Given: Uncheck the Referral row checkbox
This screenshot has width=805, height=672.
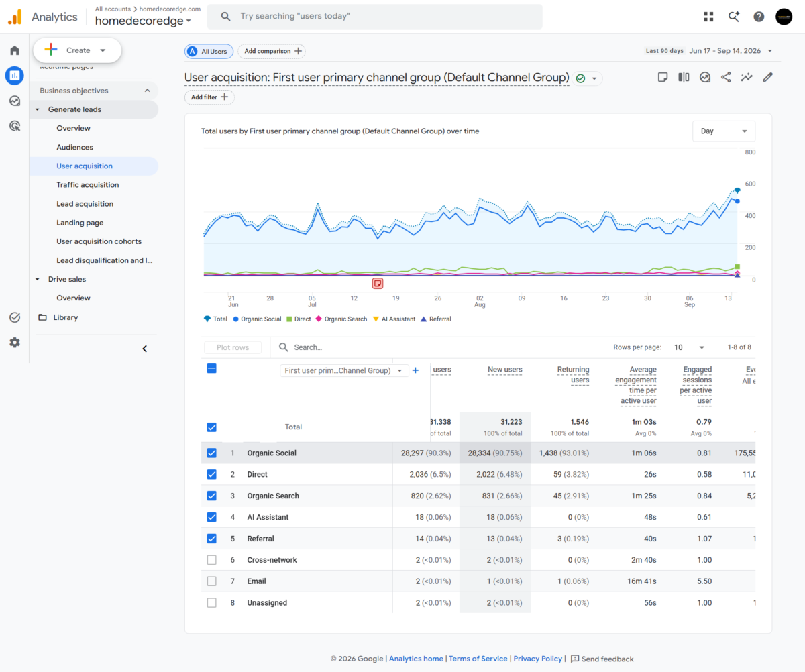Looking at the screenshot, I should point(212,539).
